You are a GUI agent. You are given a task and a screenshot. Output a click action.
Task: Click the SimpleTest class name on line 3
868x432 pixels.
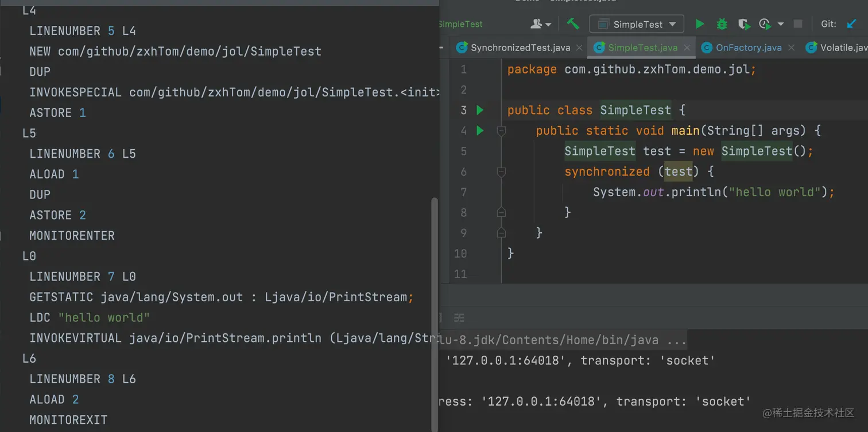click(x=635, y=110)
